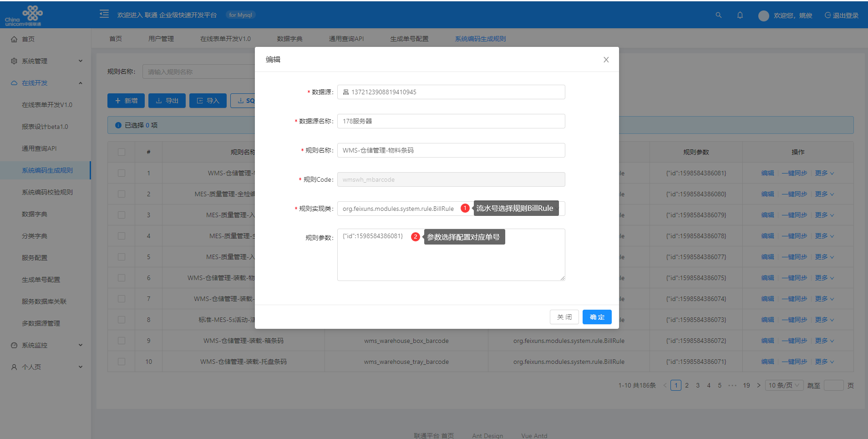Click the 新增 add button
Screen dimensions: 868x439
coord(126,101)
